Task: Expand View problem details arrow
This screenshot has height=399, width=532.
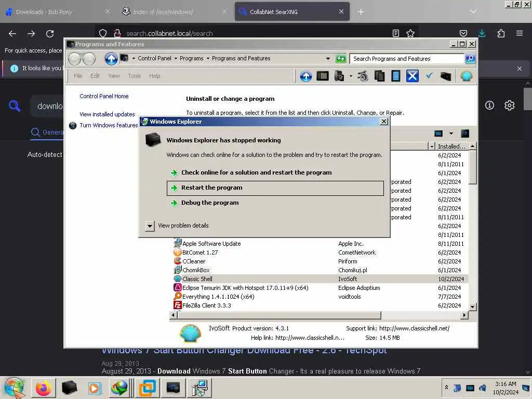Action: pos(150,226)
